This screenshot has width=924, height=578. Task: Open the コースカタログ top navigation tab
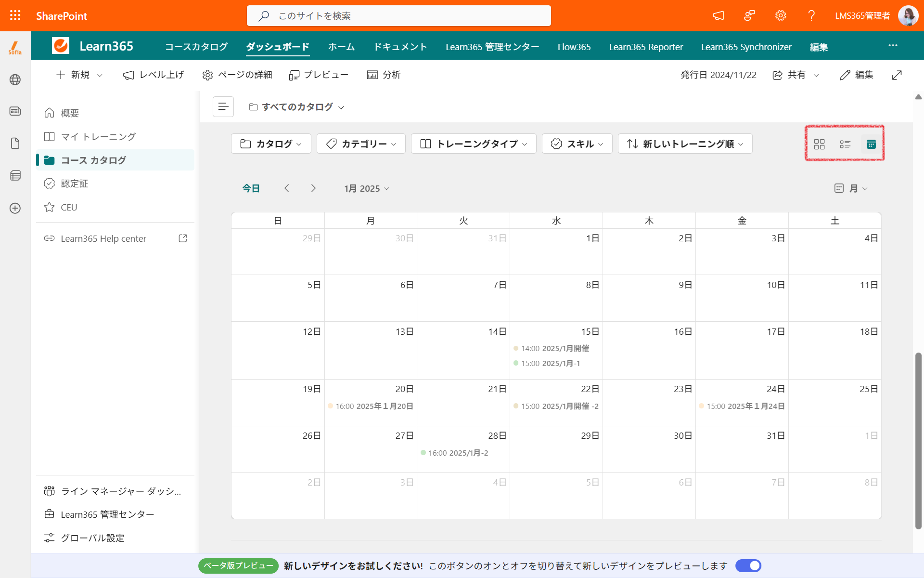(196, 47)
